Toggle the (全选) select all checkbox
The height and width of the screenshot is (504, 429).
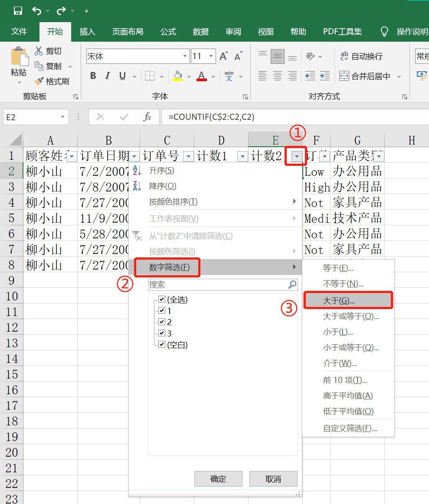click(x=162, y=300)
